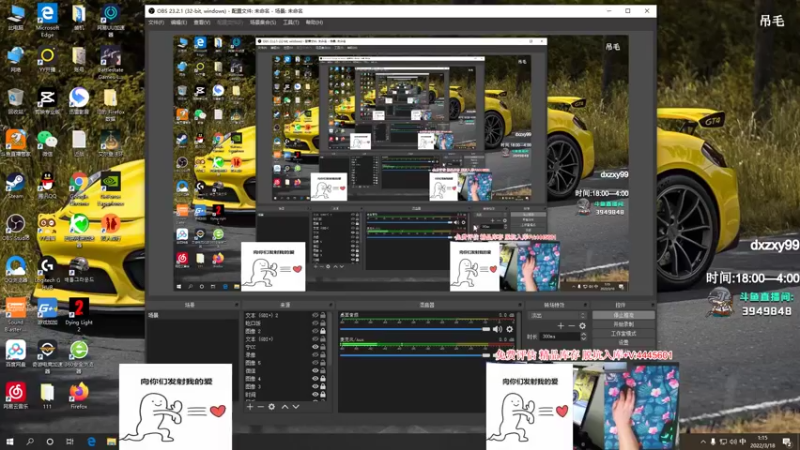
Task: Open taskbar Search magnifier
Action: coord(30,442)
